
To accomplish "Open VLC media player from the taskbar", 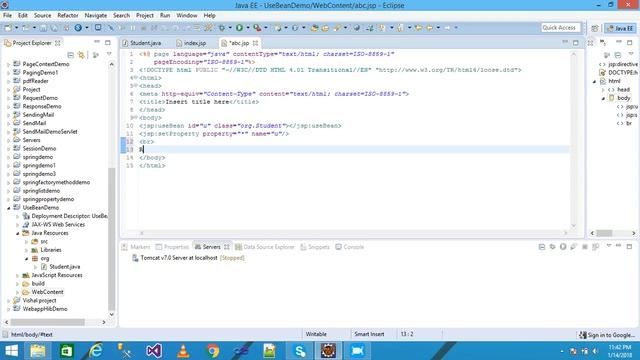I will point(183,351).
